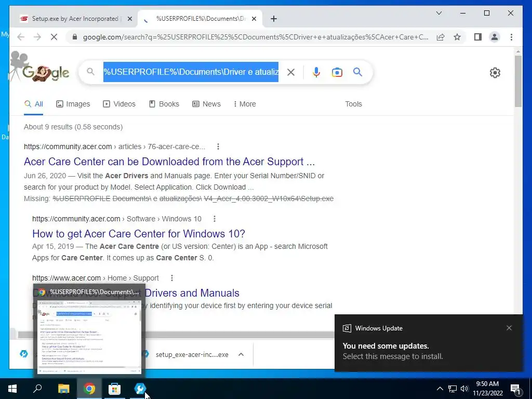Open the Windows Start menu
532x399 pixels.
click(12, 389)
